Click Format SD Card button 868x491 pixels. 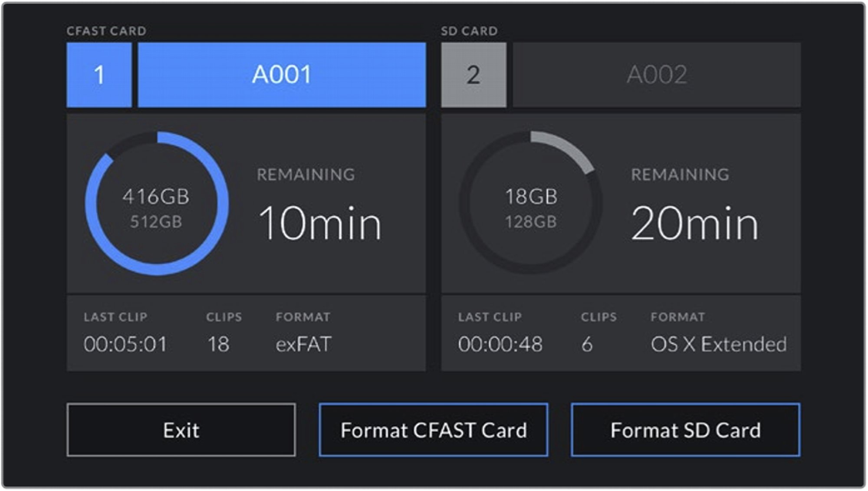685,430
